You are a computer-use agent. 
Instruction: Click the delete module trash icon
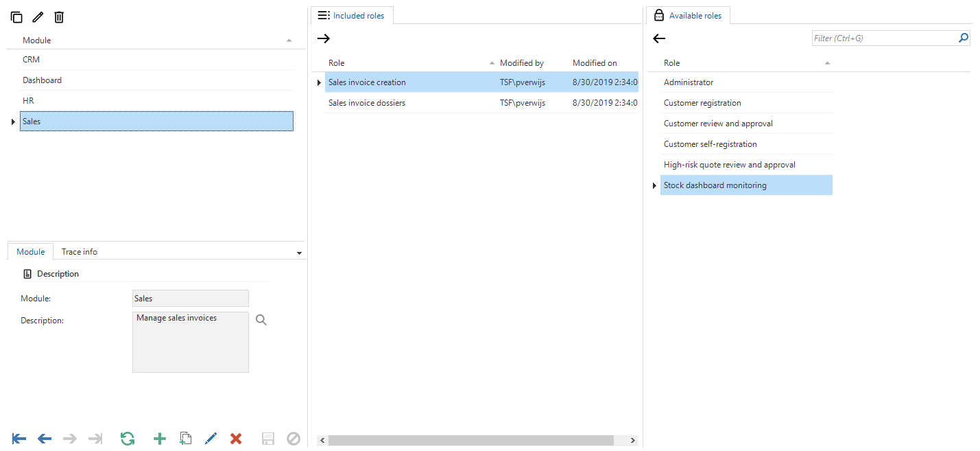point(59,16)
